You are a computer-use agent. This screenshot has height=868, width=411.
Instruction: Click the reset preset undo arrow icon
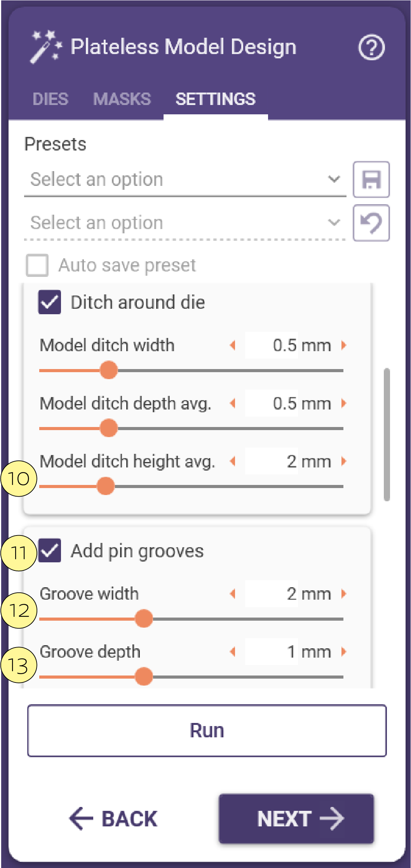pyautogui.click(x=371, y=223)
